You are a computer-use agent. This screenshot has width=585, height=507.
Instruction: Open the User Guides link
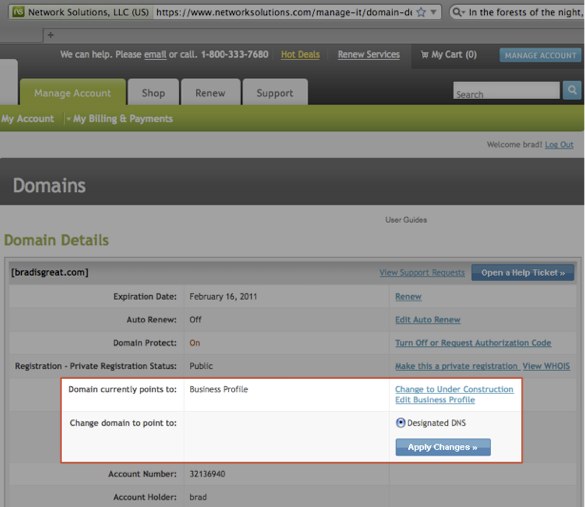(x=406, y=220)
